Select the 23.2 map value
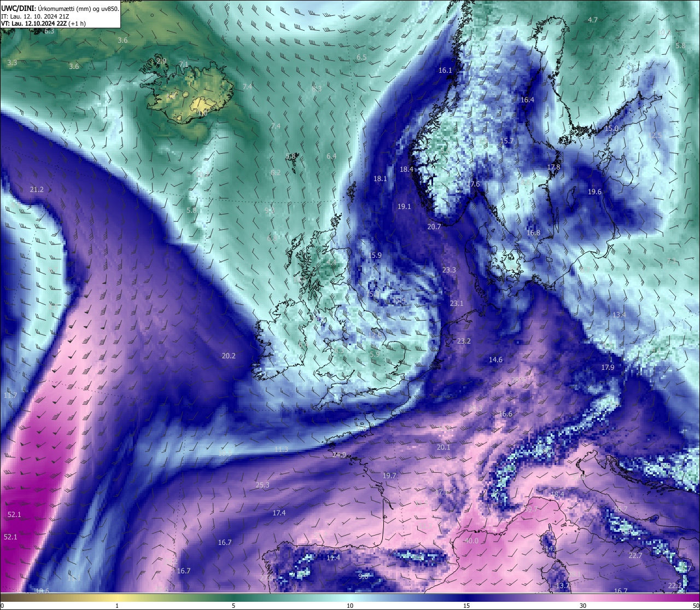The width and height of the screenshot is (700, 610). (x=464, y=341)
